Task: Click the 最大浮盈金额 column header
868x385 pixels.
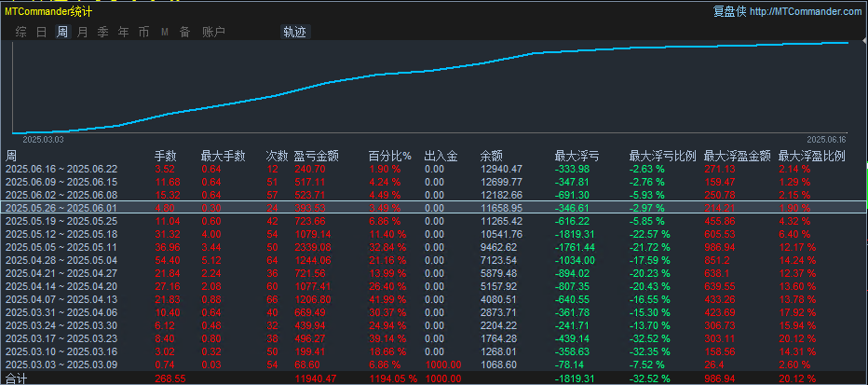Action: 738,157
